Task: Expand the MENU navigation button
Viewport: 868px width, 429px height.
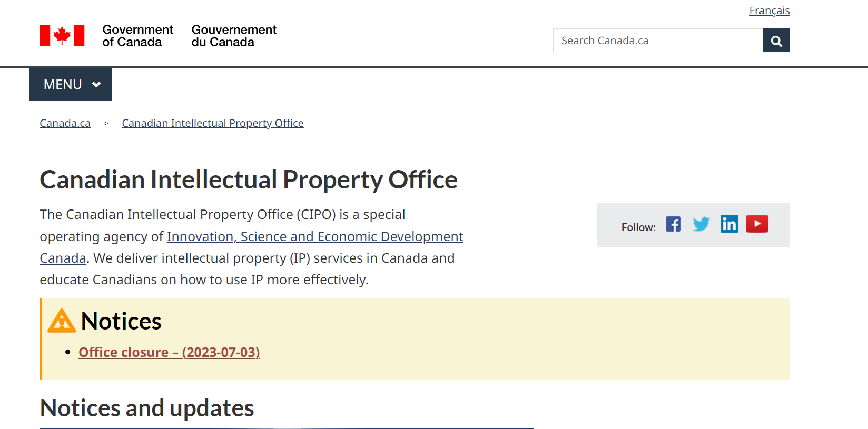Action: pos(63,84)
